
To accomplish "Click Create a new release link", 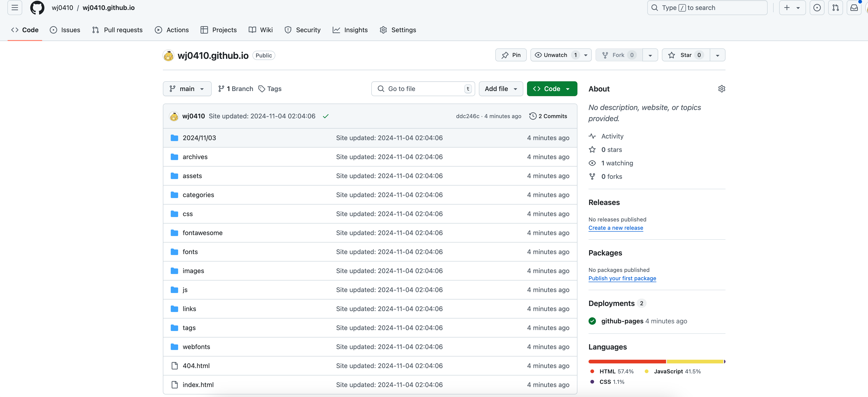I will tap(615, 228).
